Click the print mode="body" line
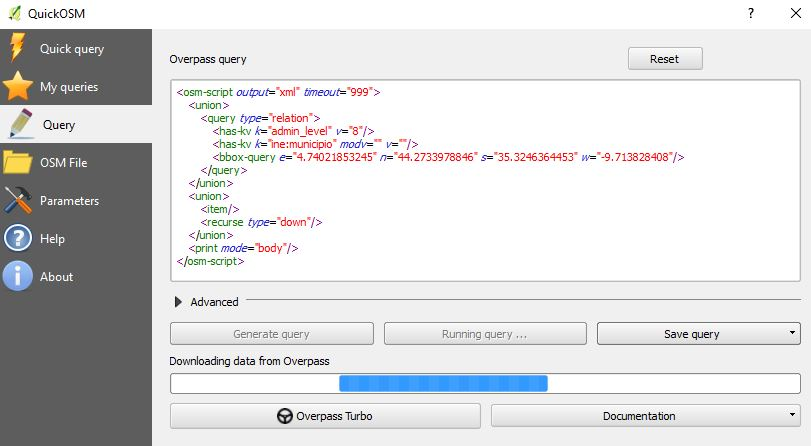 coord(243,248)
